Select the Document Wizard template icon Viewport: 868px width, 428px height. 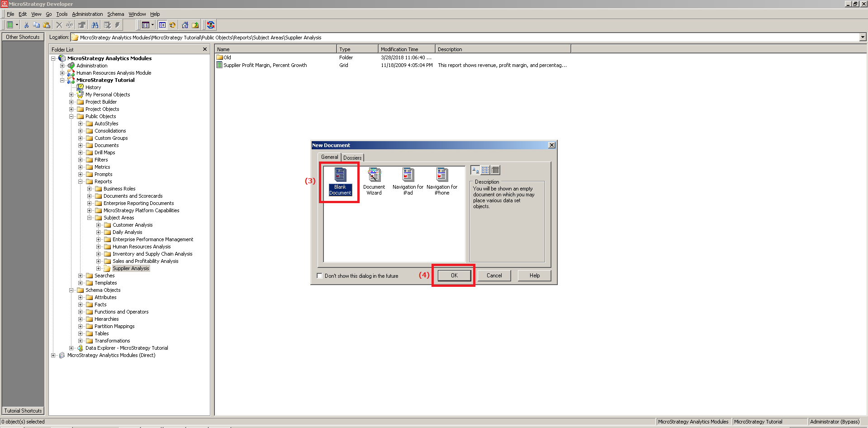[374, 181]
